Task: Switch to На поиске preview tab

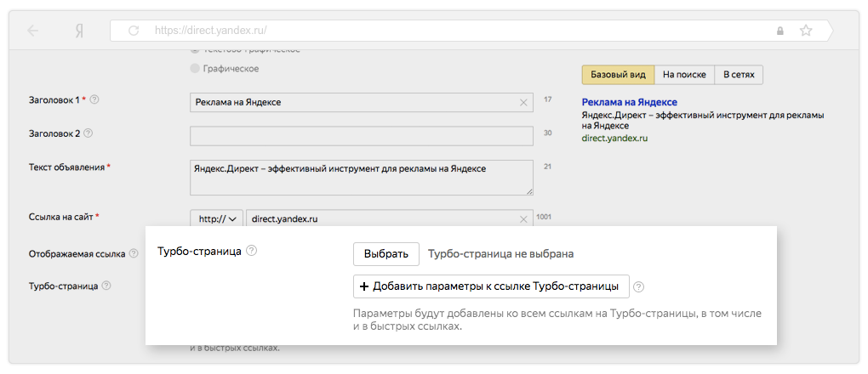Action: click(684, 75)
